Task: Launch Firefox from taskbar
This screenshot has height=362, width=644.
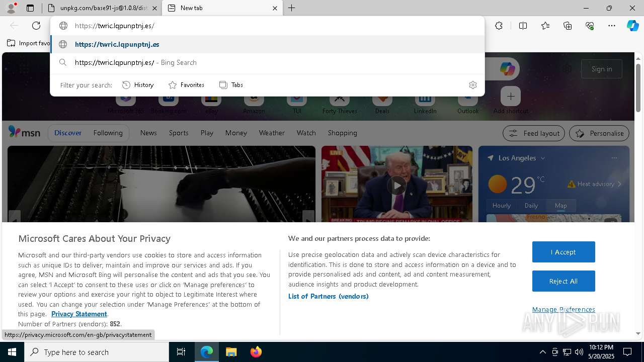Action: (x=256, y=352)
